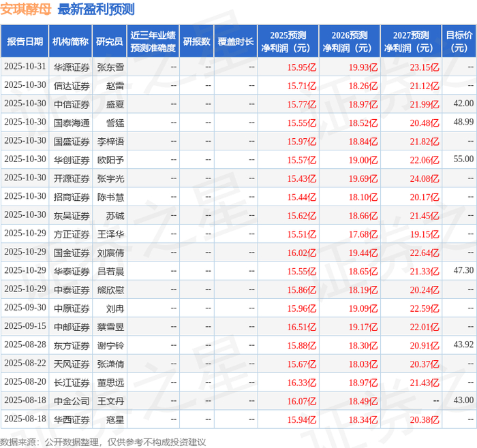Screen dimensions: 477x448
Task: Click target price 43.00
Action: tap(463, 400)
